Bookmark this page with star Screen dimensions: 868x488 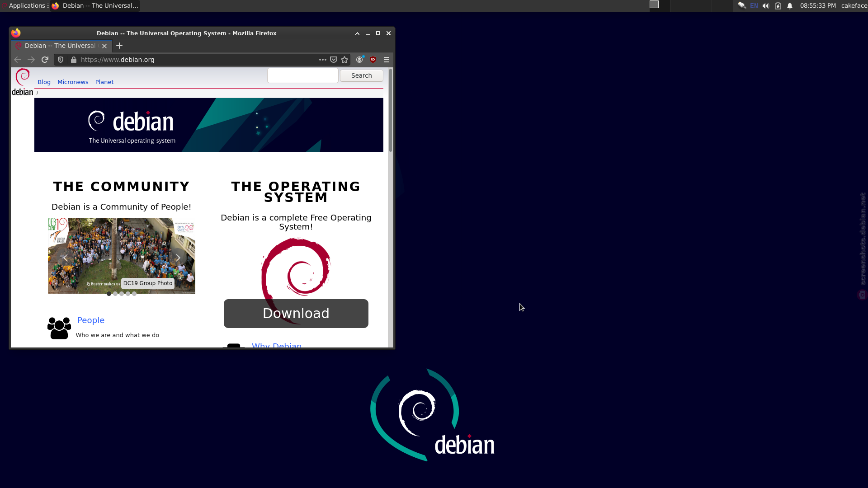pos(345,60)
